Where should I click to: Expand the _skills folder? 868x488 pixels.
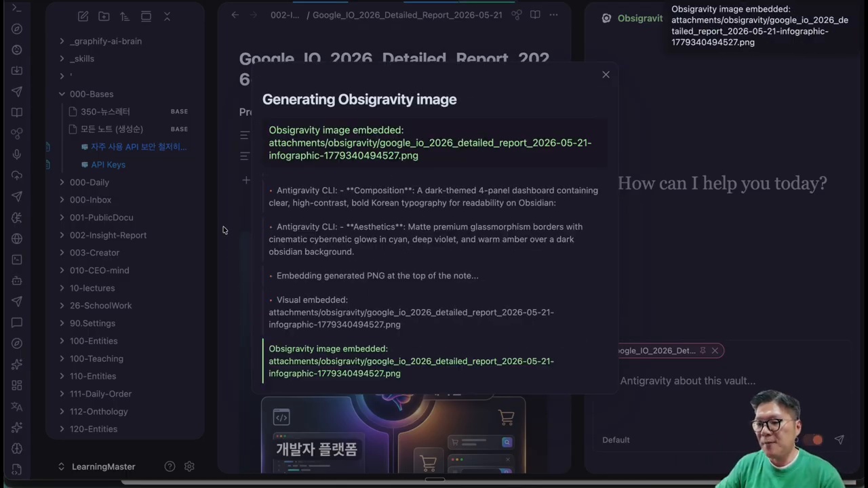[x=62, y=59]
